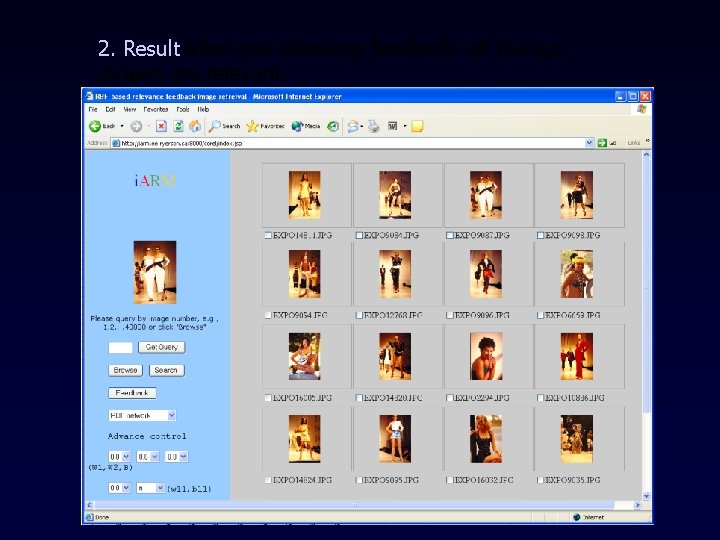Open the Help menu
Image resolution: width=720 pixels, height=540 pixels.
(203, 109)
